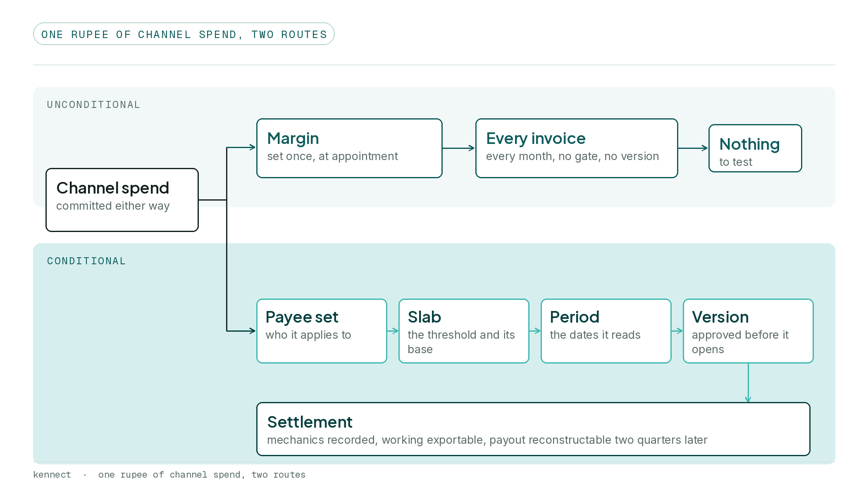868x488 pixels.
Task: Click 'approved before it opens' text
Action: pyautogui.click(x=740, y=342)
